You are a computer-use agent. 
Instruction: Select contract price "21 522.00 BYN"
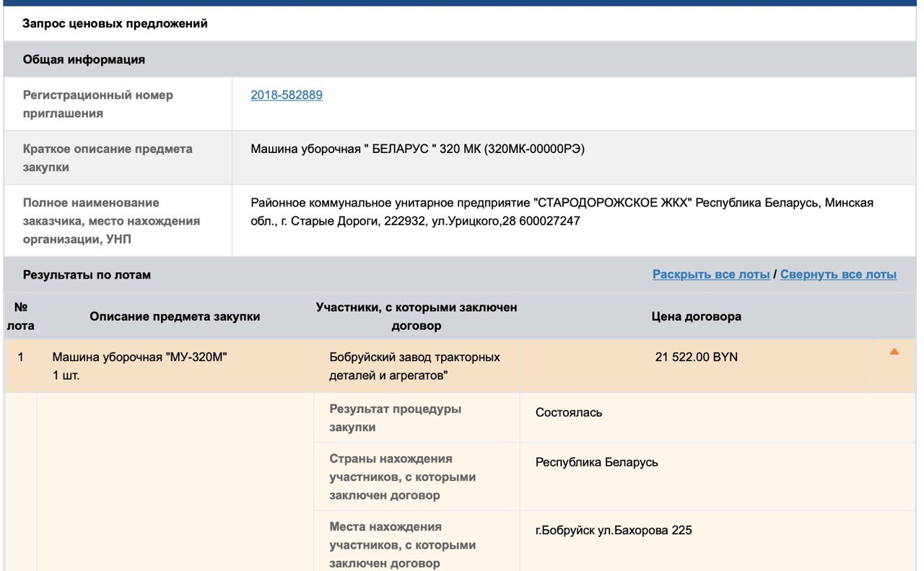[x=697, y=357]
